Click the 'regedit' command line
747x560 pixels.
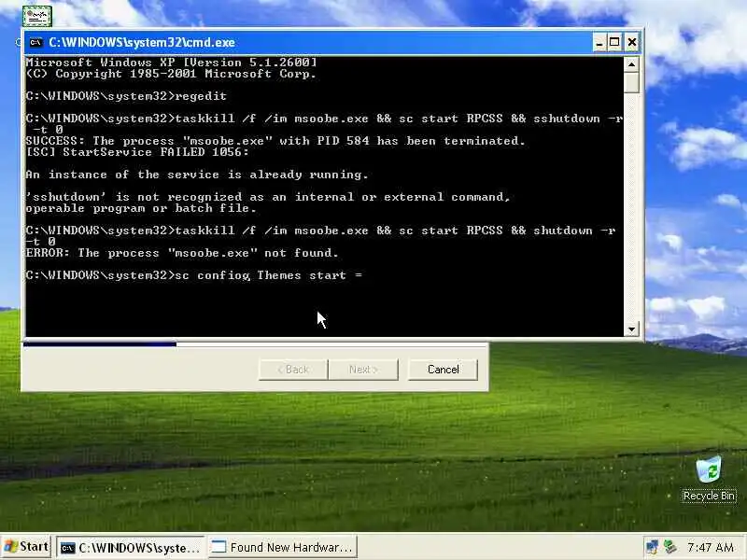click(126, 96)
